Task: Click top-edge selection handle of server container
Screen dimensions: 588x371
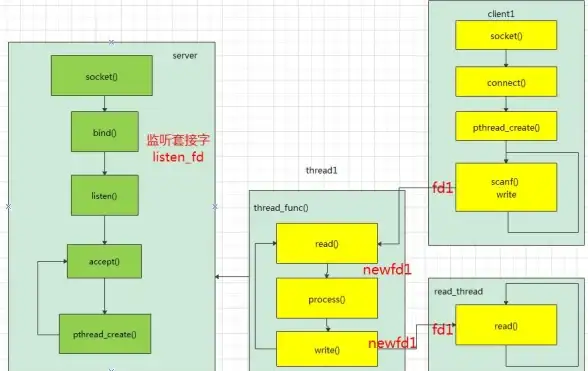Action: (111, 42)
